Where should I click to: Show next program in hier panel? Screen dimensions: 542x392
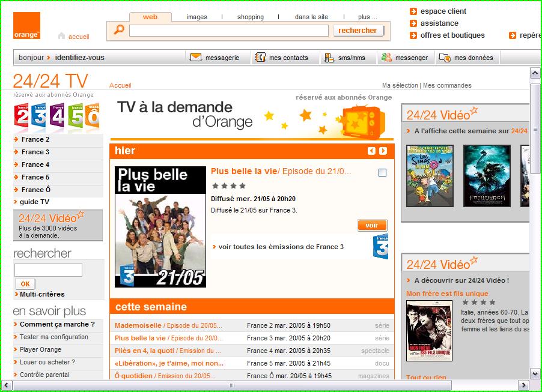point(383,151)
